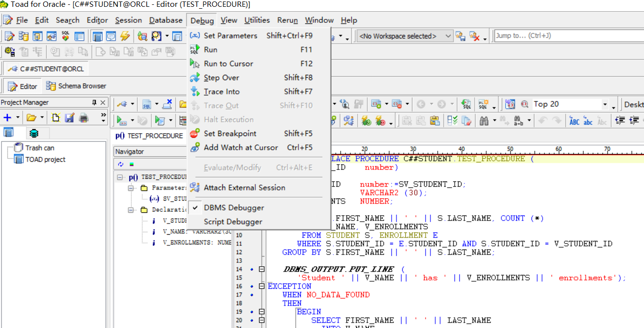Choose Step Over in Debug menu
Viewport: 644px width, 328px height.
tap(259, 78)
